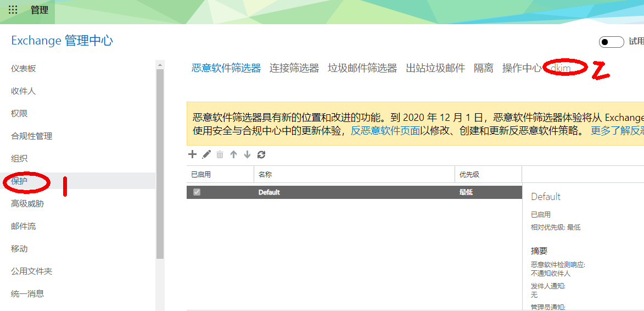644x311 pixels.
Task: Click the plus icon to add a filter
Action: [x=192, y=154]
